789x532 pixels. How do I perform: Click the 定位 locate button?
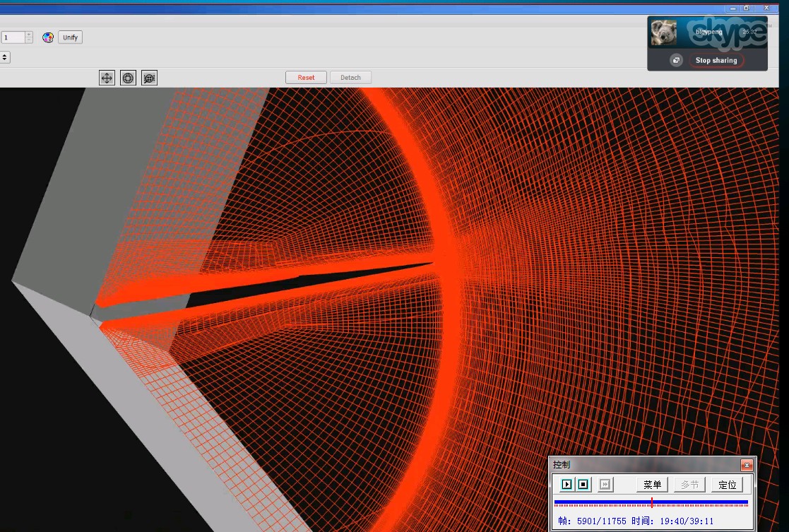pyautogui.click(x=727, y=485)
